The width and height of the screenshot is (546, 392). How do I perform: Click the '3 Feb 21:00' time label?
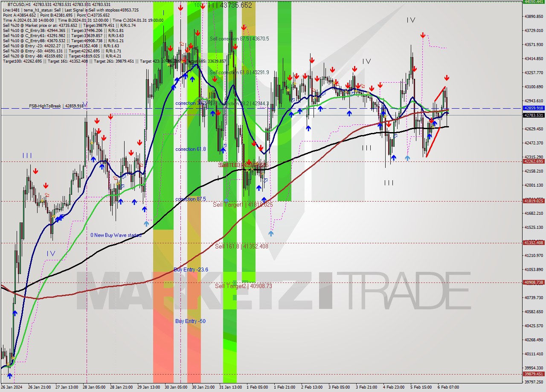[366, 387]
